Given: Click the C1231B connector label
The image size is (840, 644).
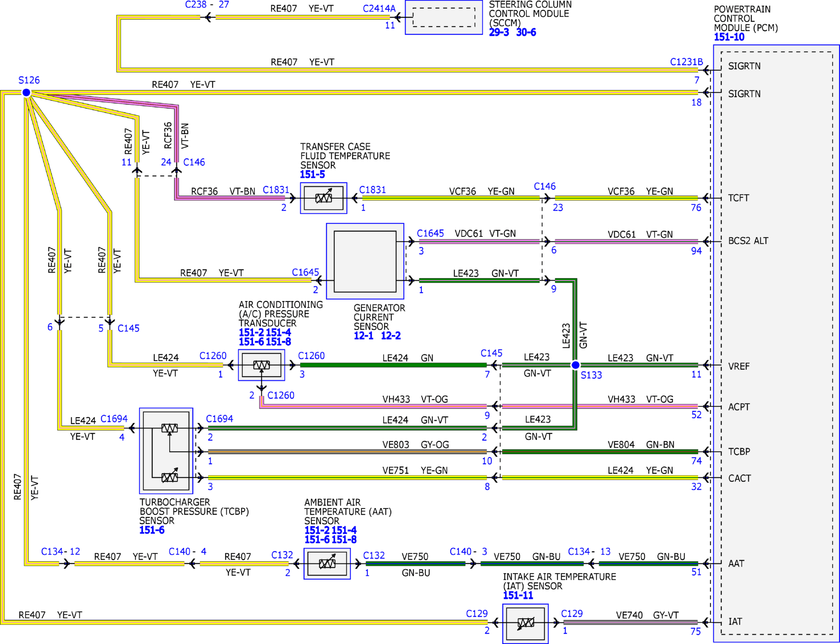Looking at the screenshot, I should 687,62.
